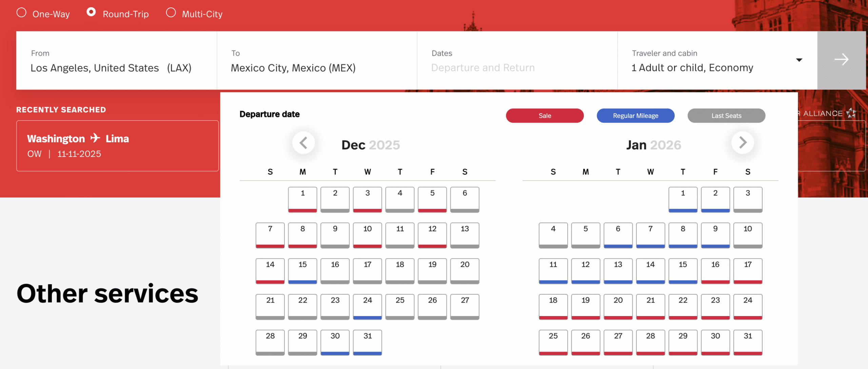Open the From airport selector showing Los Angeles

pos(112,61)
